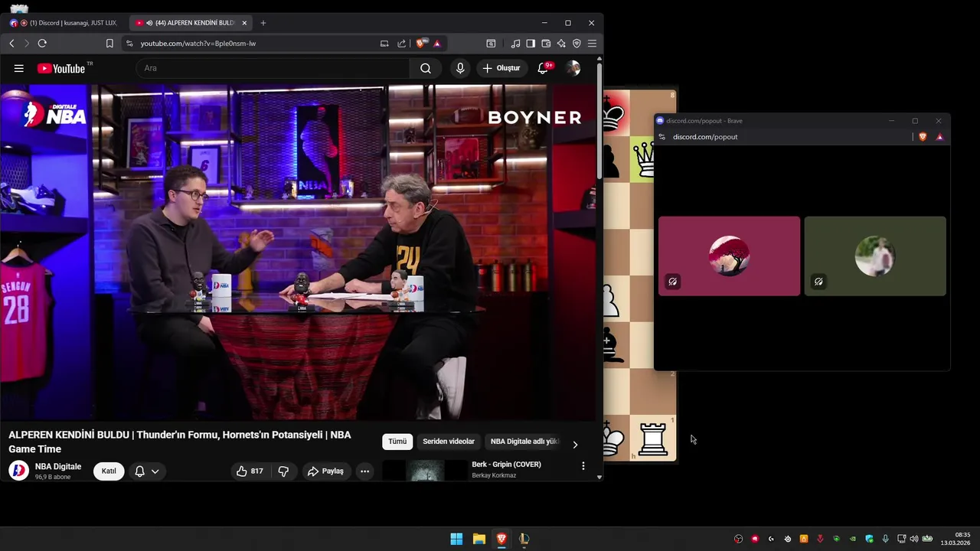980x551 pixels.
Task: Focus the Ara search field
Action: coord(273,68)
